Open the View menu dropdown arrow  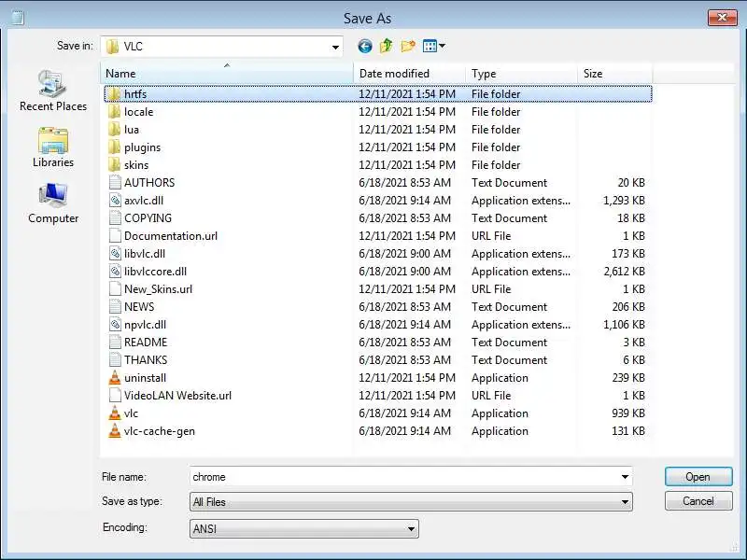pos(442,46)
